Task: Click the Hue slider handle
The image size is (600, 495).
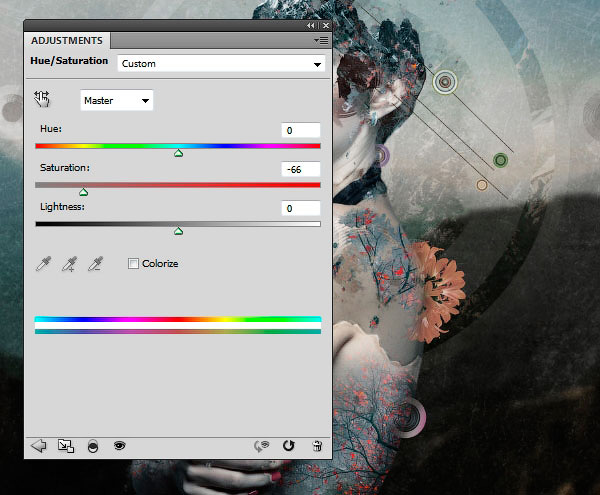Action: click(178, 153)
